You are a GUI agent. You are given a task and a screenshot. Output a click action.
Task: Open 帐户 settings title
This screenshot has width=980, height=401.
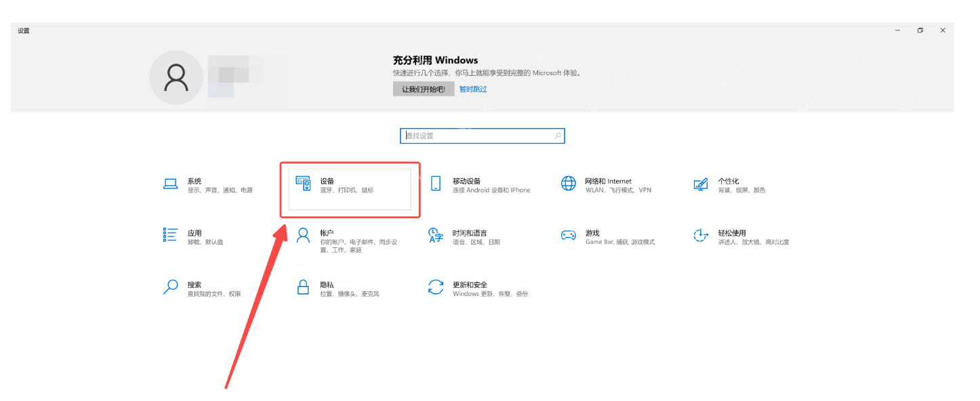click(327, 232)
